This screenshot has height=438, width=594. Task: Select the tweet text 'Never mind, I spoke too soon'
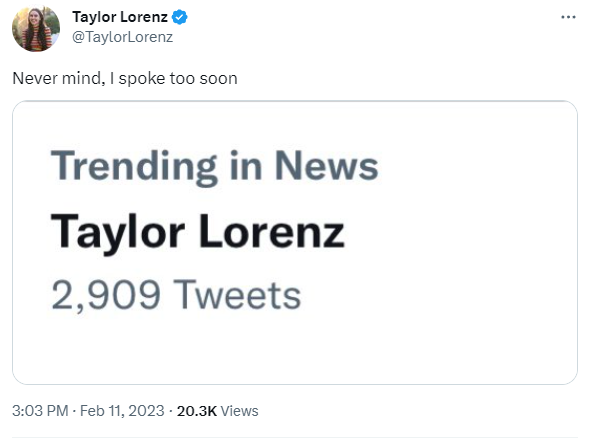pyautogui.click(x=125, y=78)
